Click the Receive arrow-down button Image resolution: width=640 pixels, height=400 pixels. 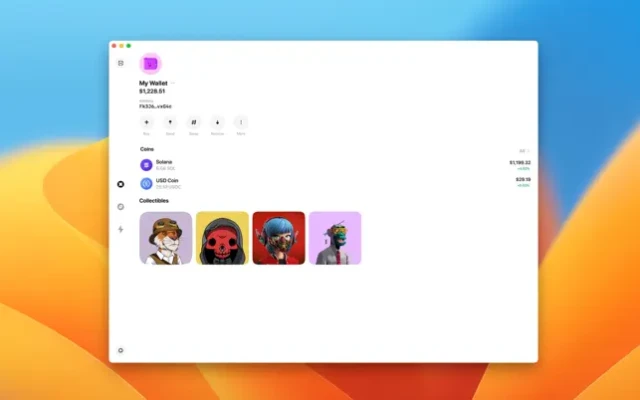pyautogui.click(x=218, y=122)
